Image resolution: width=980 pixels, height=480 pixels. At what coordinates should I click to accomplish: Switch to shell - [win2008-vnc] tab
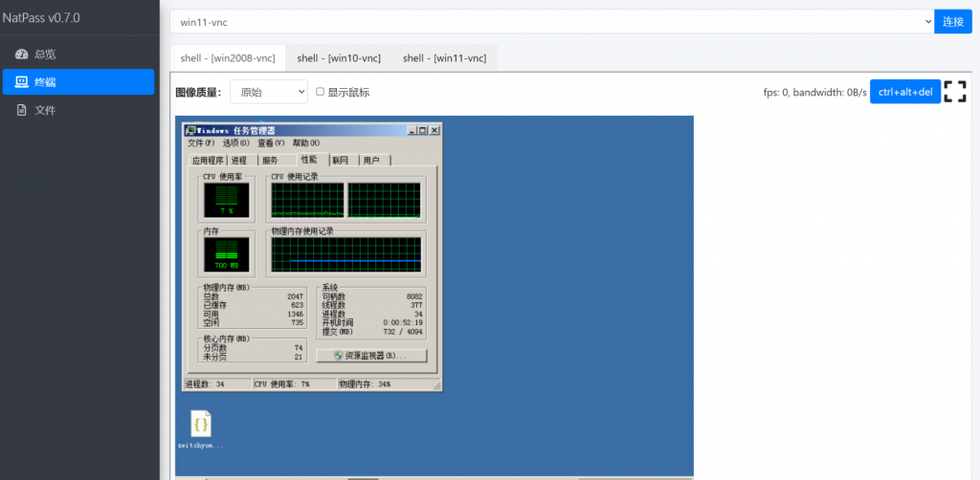(x=228, y=58)
